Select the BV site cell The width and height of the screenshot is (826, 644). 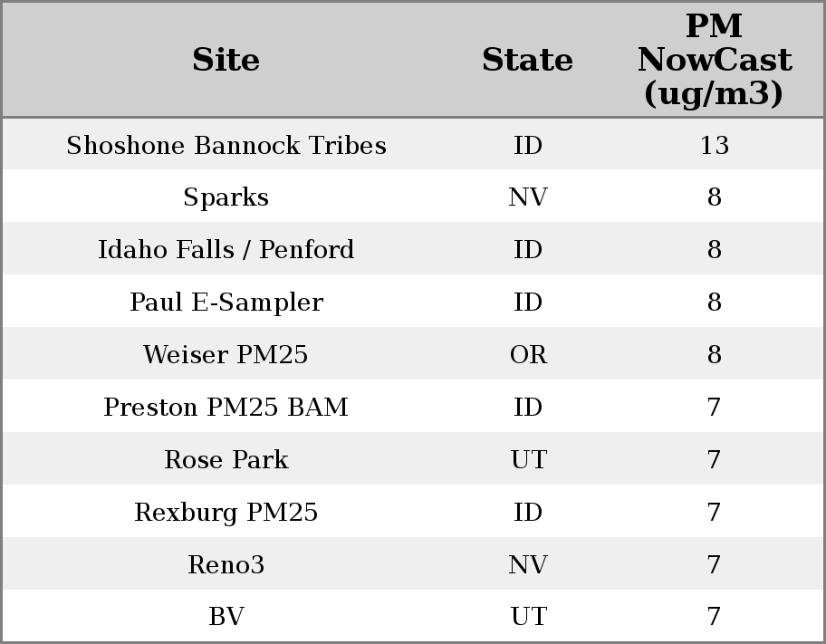click(x=226, y=617)
